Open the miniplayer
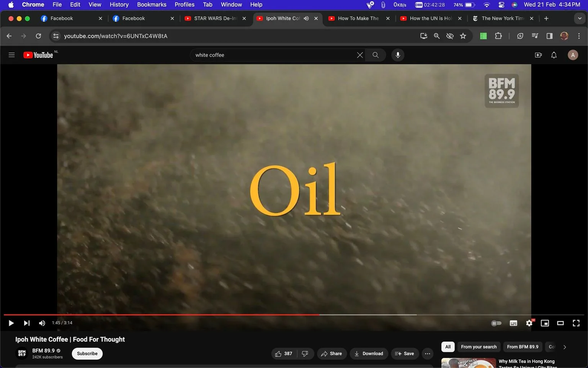Image resolution: width=588 pixels, height=368 pixels. 545,323
